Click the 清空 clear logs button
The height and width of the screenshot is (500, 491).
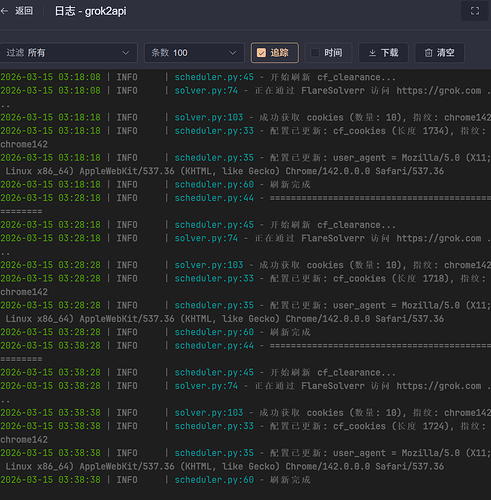pos(439,53)
